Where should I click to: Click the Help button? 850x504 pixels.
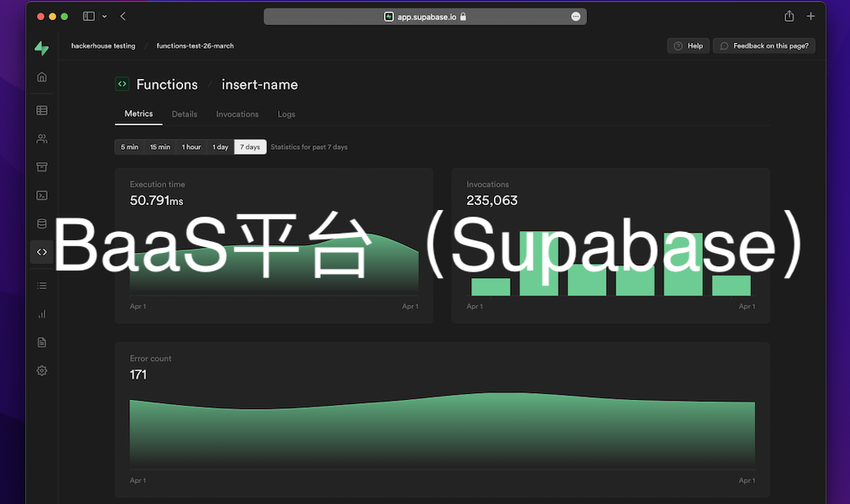(688, 45)
